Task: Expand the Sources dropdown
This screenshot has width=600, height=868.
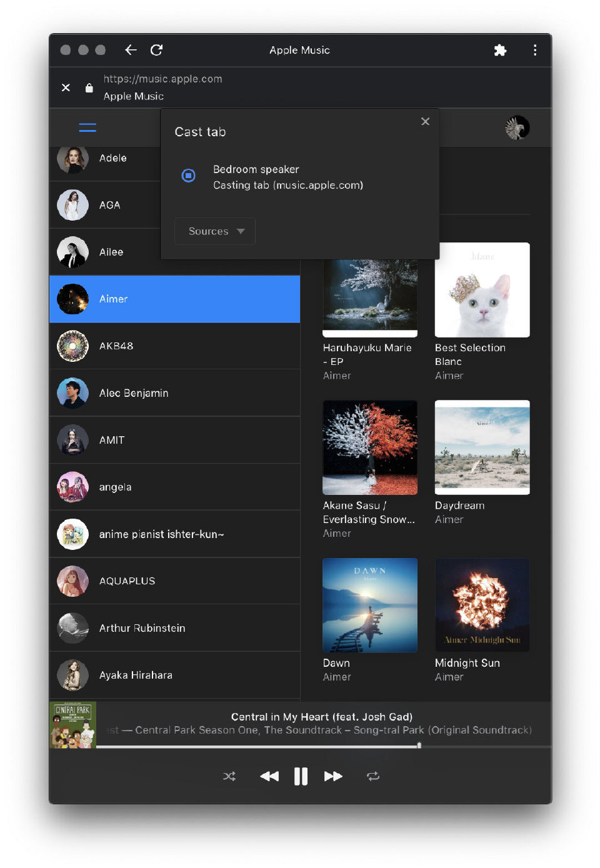Action: [215, 231]
